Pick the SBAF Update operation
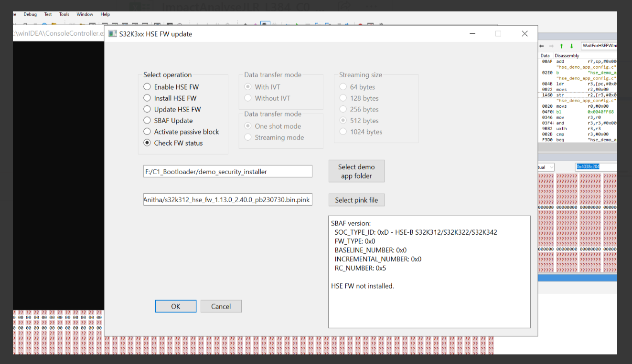 point(168,121)
